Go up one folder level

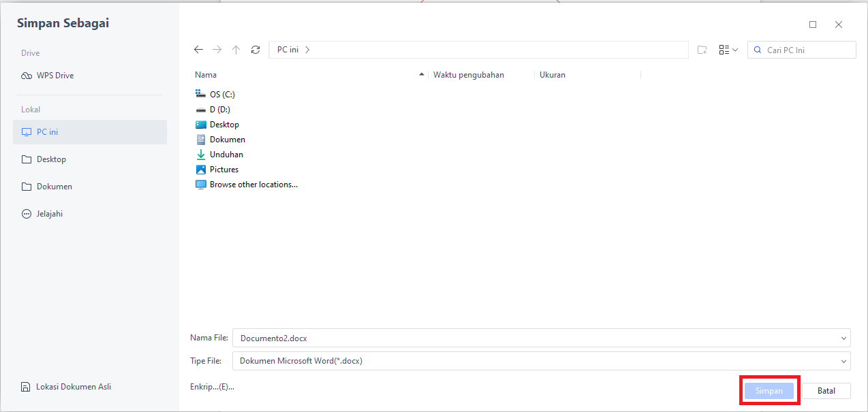click(x=236, y=49)
